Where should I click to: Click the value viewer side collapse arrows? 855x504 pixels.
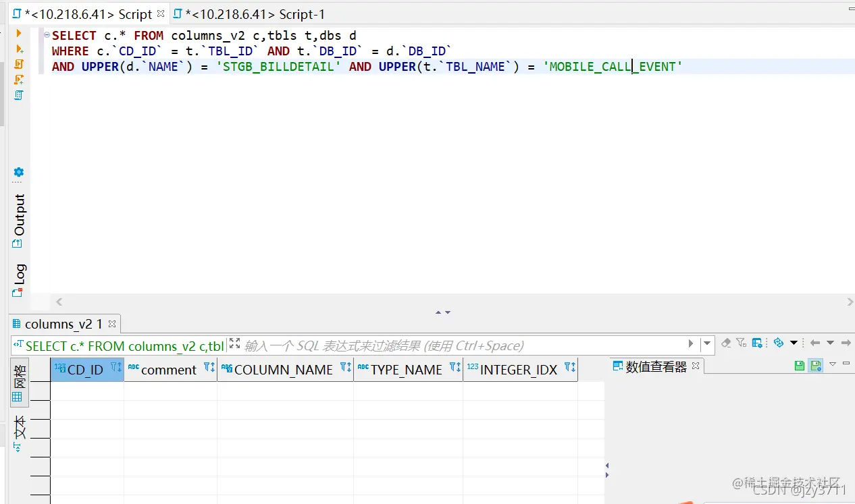pyautogui.click(x=607, y=470)
